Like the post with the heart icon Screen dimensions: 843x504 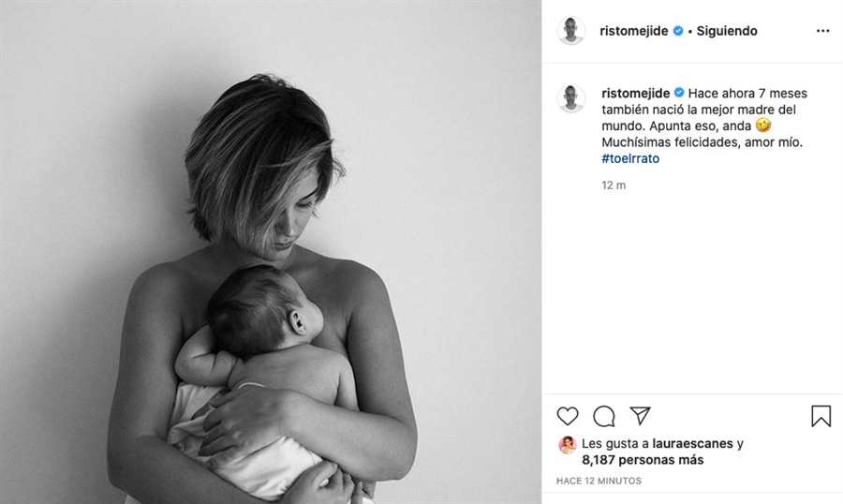coord(568,416)
